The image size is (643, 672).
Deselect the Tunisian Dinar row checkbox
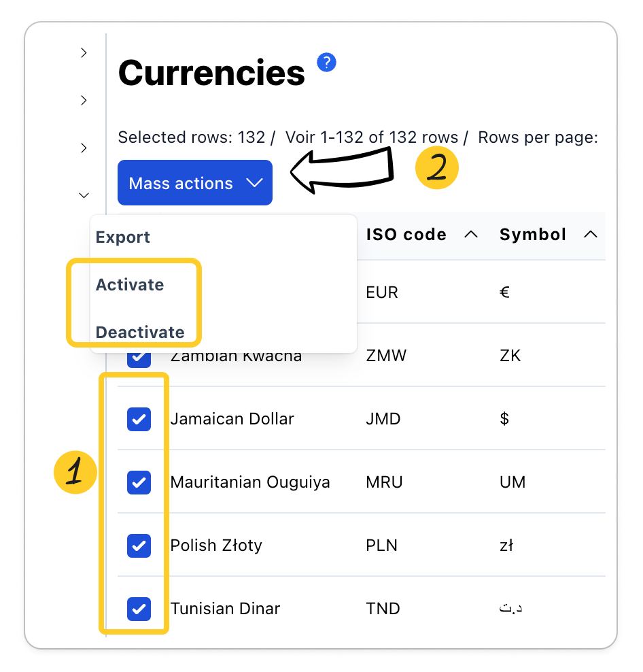point(139,609)
